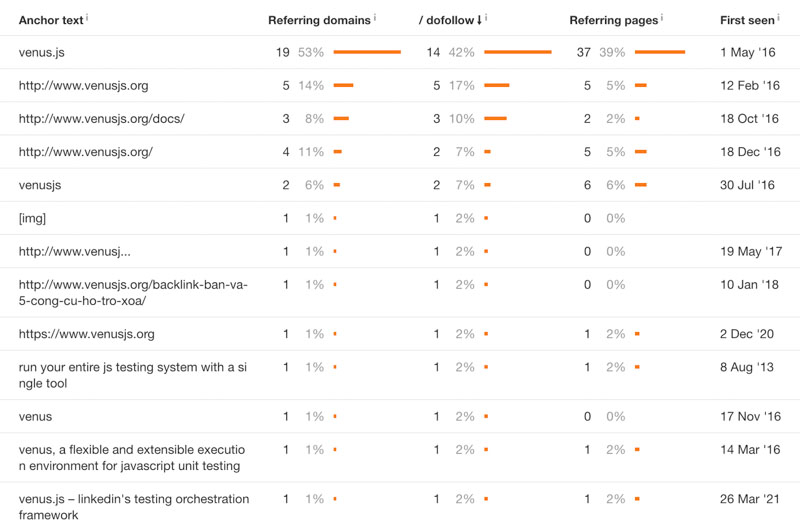Click info icon next to Anchor text
The height and width of the screenshot is (531, 800).
[x=87, y=18]
